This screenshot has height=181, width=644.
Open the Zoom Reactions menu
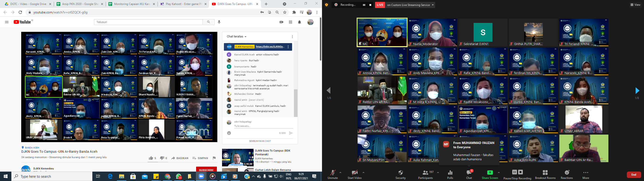coord(567,174)
